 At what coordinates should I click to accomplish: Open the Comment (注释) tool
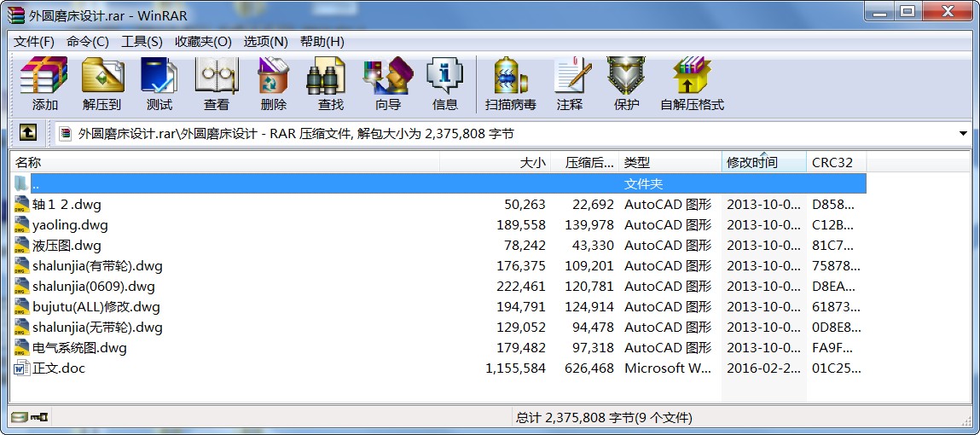click(570, 84)
